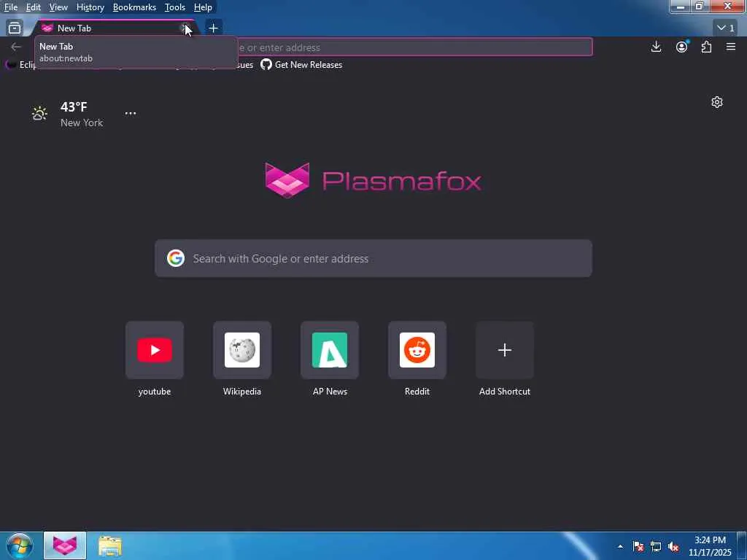Open the Extensions puzzle icon
This screenshot has width=747, height=560.
click(706, 47)
